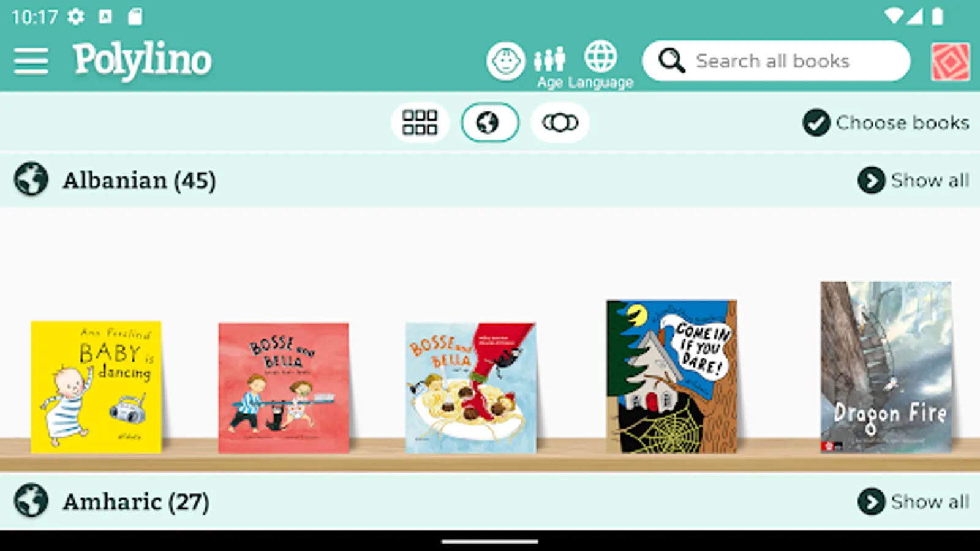The image size is (980, 551).
Task: Tap the globe icon beside Amharic
Action: pyautogui.click(x=31, y=501)
